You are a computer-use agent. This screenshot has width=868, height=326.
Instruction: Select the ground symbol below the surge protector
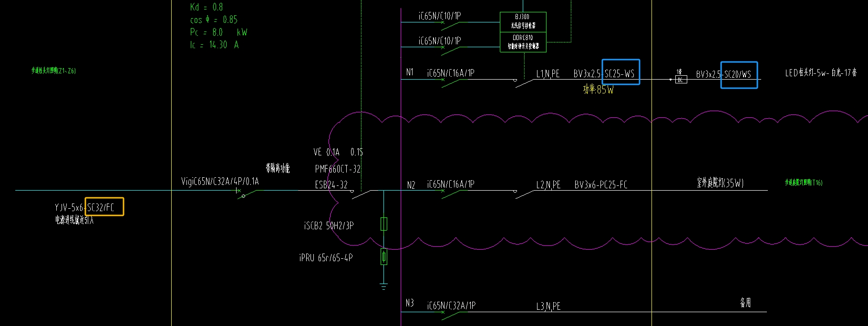click(x=384, y=286)
